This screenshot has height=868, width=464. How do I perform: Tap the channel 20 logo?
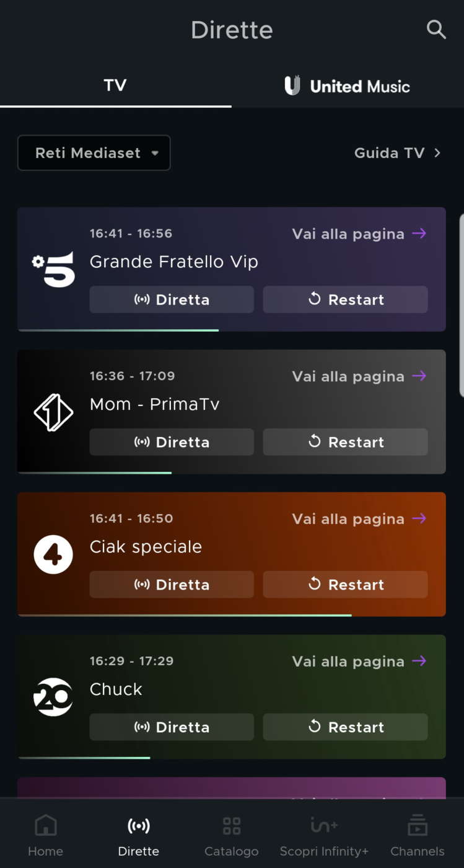(53, 697)
